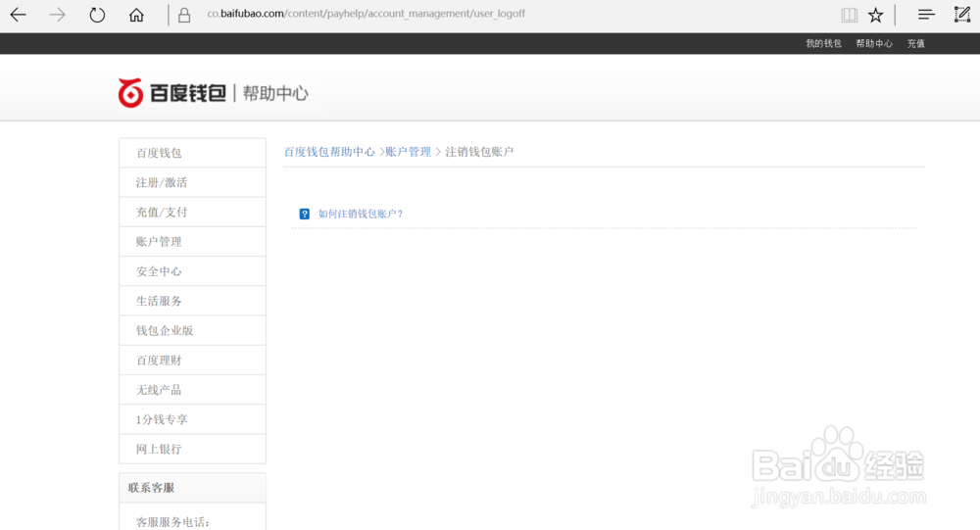
Task: Reload the page with the refresh icon
Action: [97, 15]
